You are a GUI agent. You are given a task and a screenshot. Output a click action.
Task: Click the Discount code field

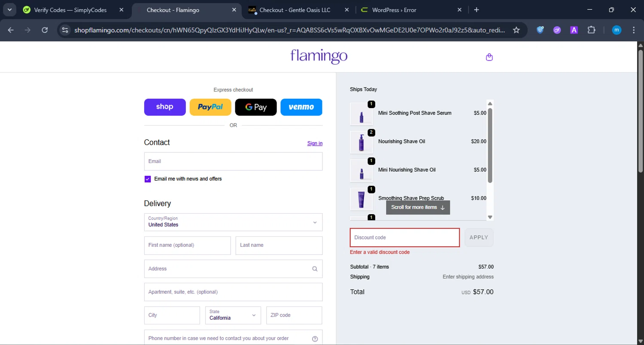click(405, 238)
